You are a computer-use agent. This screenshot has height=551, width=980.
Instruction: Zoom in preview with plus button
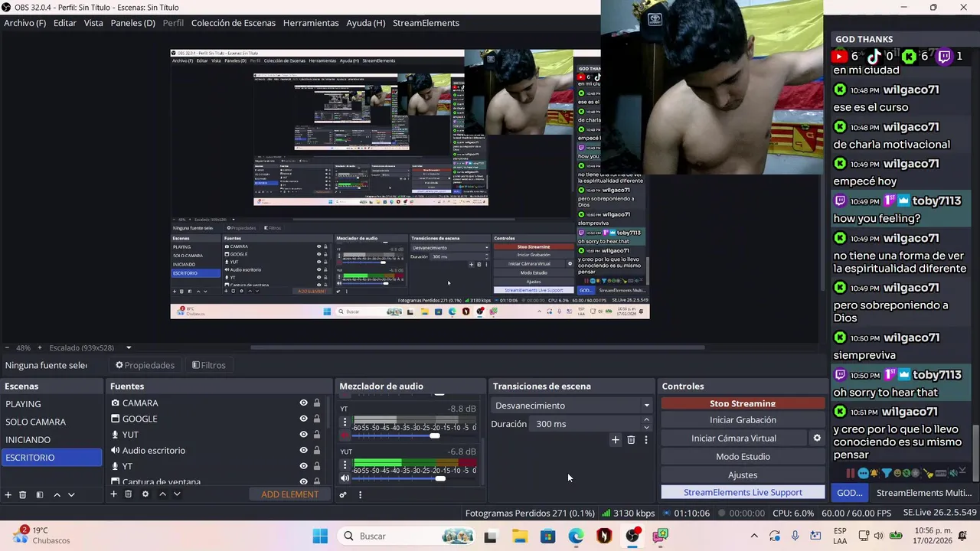[x=41, y=347]
